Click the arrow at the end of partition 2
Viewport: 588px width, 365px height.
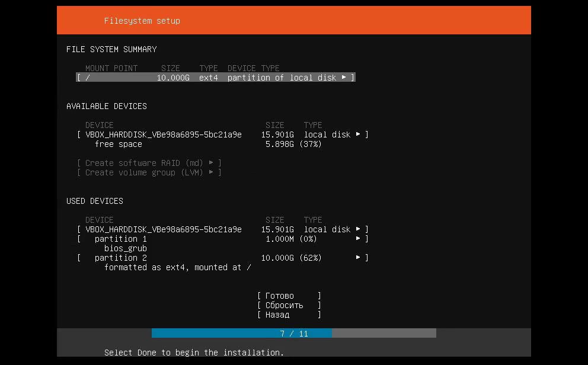click(x=358, y=258)
